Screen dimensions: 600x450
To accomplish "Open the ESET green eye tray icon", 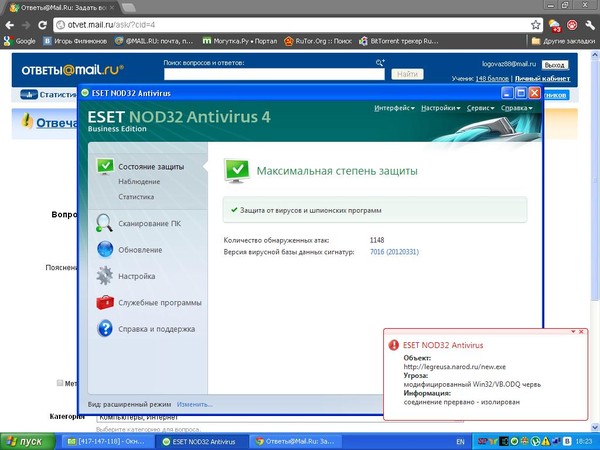I will tap(515, 442).
